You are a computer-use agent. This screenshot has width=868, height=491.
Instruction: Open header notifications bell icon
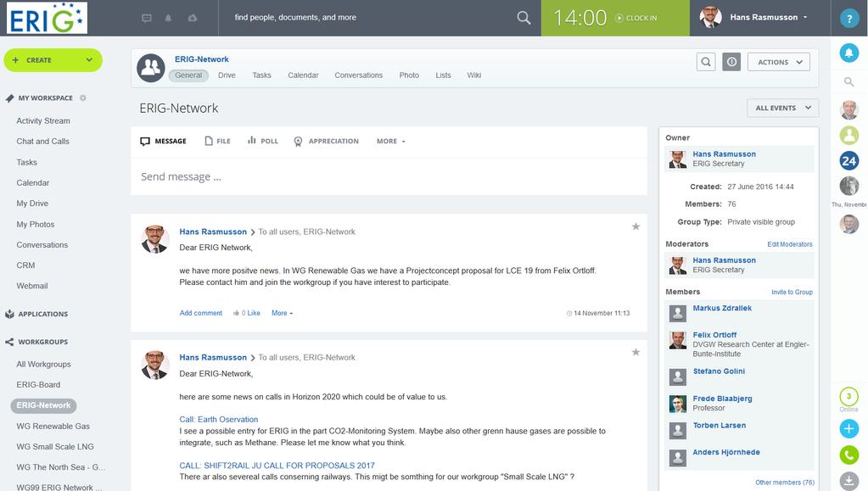pyautogui.click(x=168, y=18)
